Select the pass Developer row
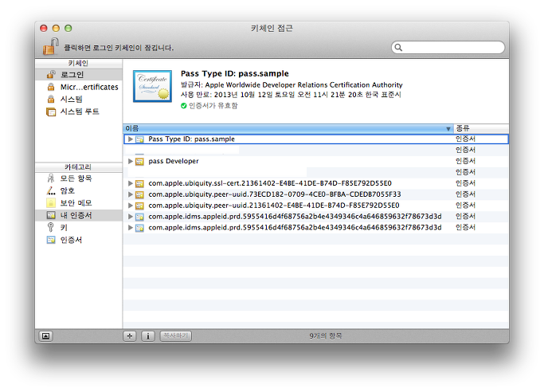 tap(316, 161)
